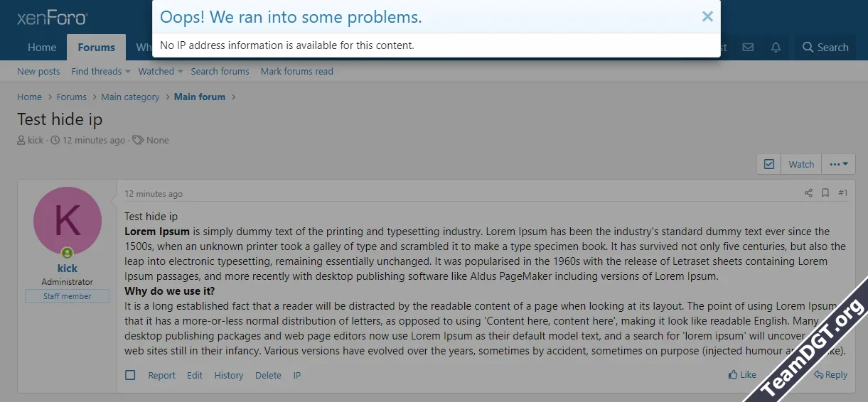Click the IP link on the post
The height and width of the screenshot is (402, 868).
point(297,375)
